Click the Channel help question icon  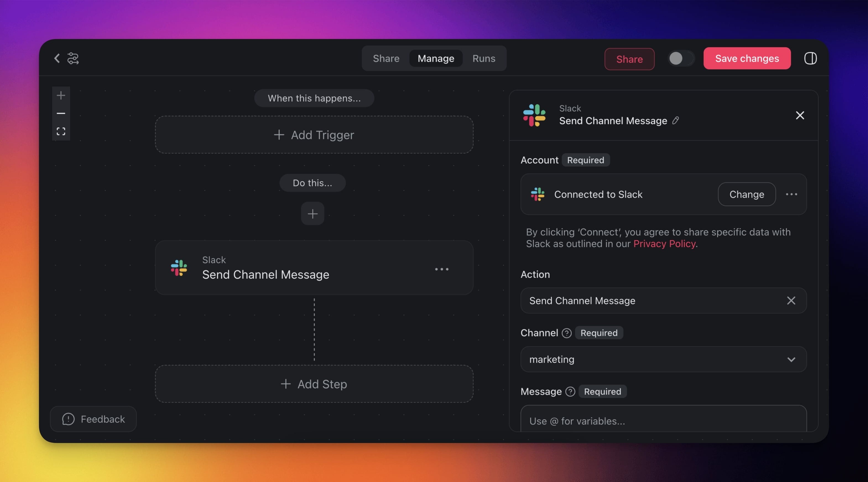tap(567, 333)
